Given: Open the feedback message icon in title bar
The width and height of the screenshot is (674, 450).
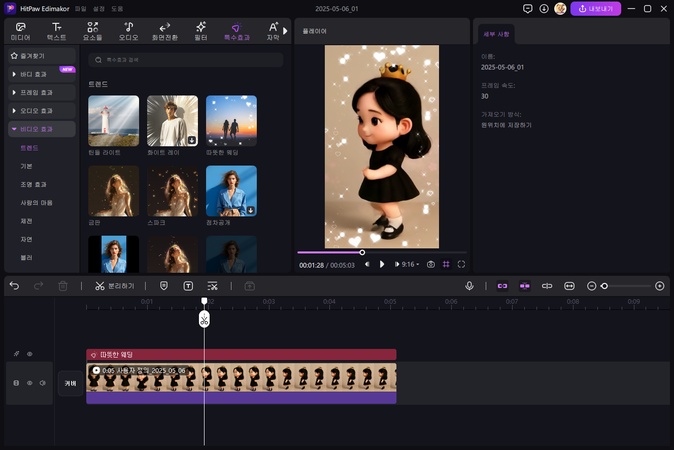Looking at the screenshot, I should (x=527, y=9).
